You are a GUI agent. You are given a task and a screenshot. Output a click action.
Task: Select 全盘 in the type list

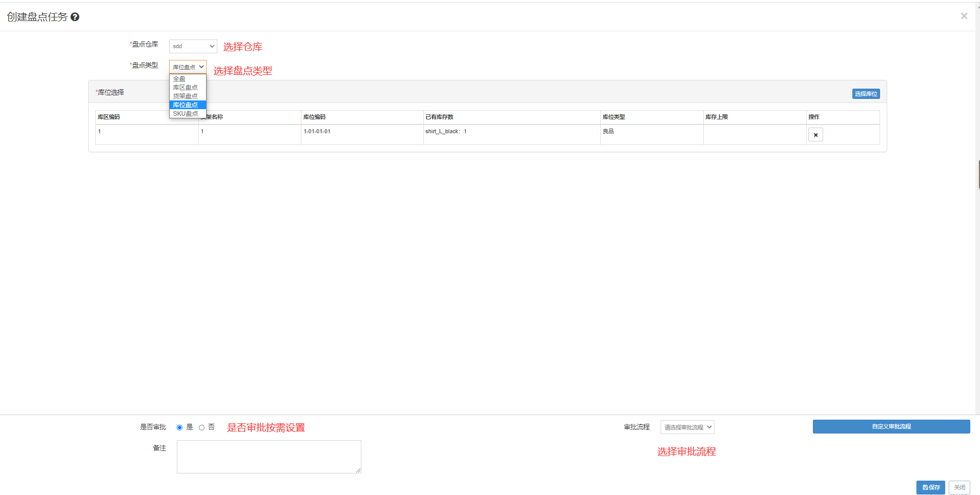[x=188, y=79]
